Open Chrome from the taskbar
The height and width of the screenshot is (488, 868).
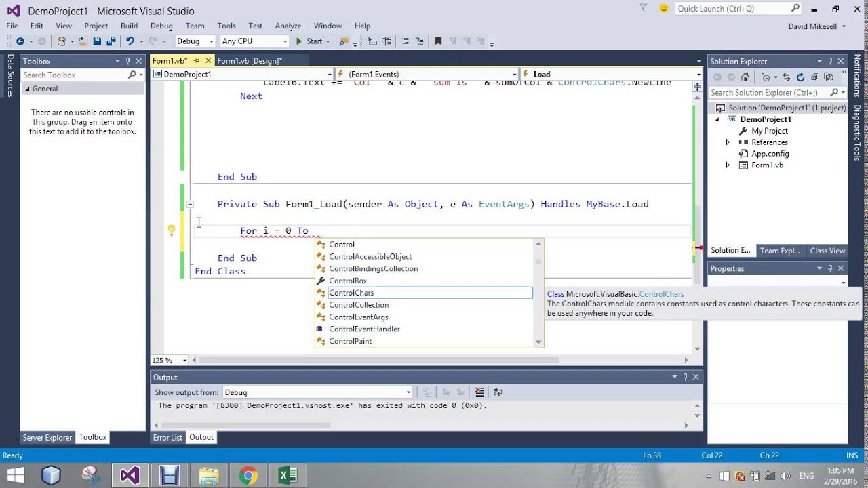248,475
